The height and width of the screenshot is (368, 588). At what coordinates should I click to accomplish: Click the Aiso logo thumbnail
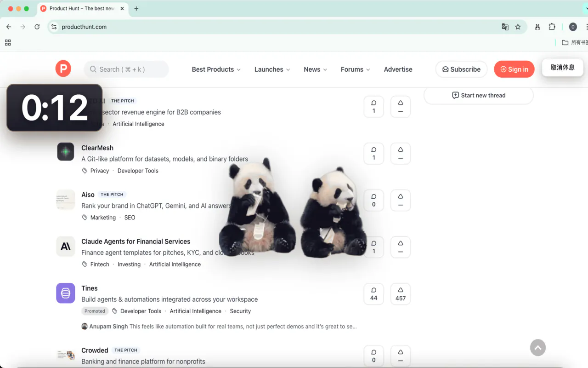(66, 200)
